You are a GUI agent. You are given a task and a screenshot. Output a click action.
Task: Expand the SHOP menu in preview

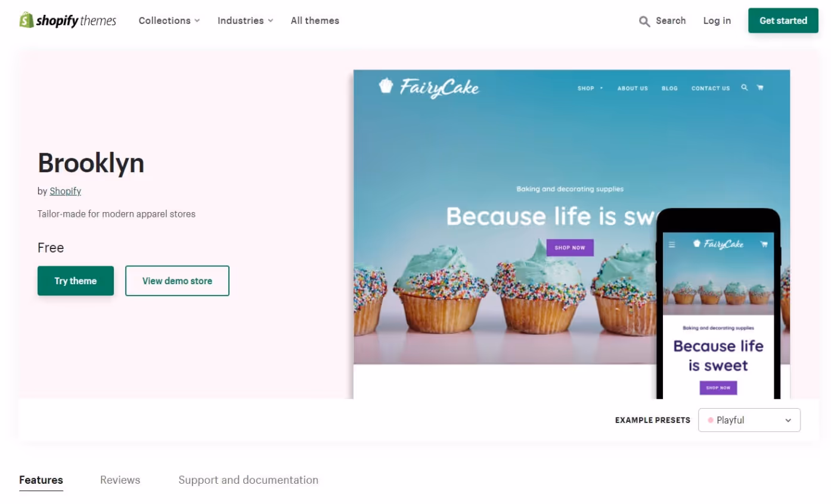coord(590,88)
